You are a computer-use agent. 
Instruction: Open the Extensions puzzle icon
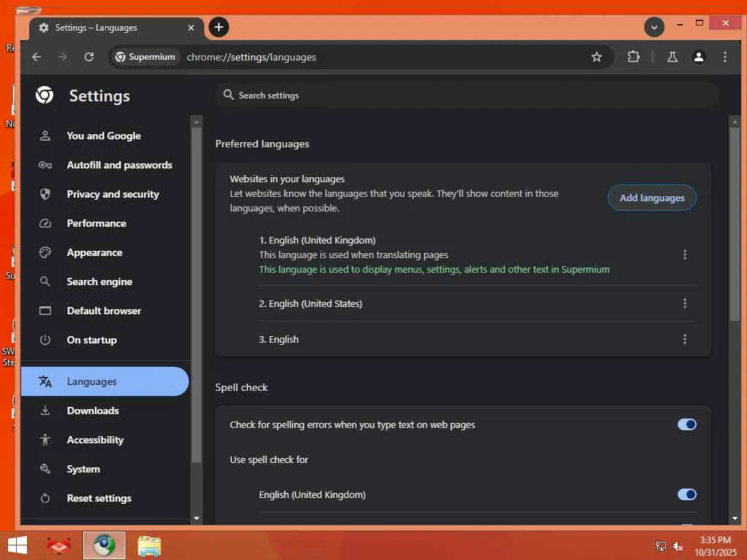[633, 57]
